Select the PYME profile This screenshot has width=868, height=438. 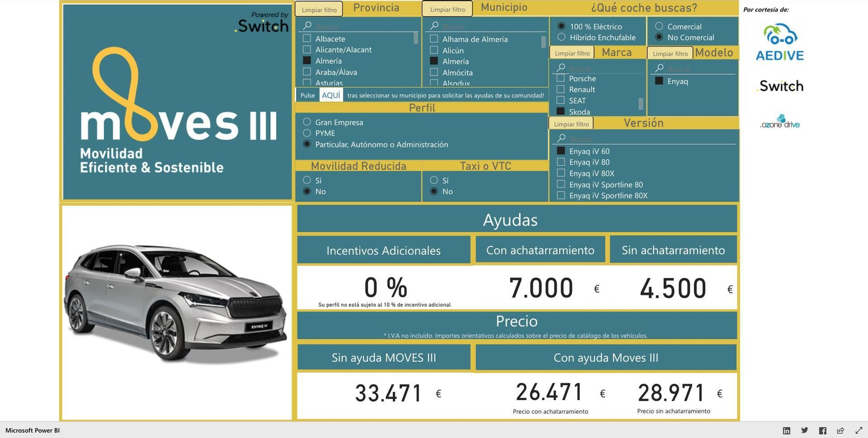coord(307,133)
